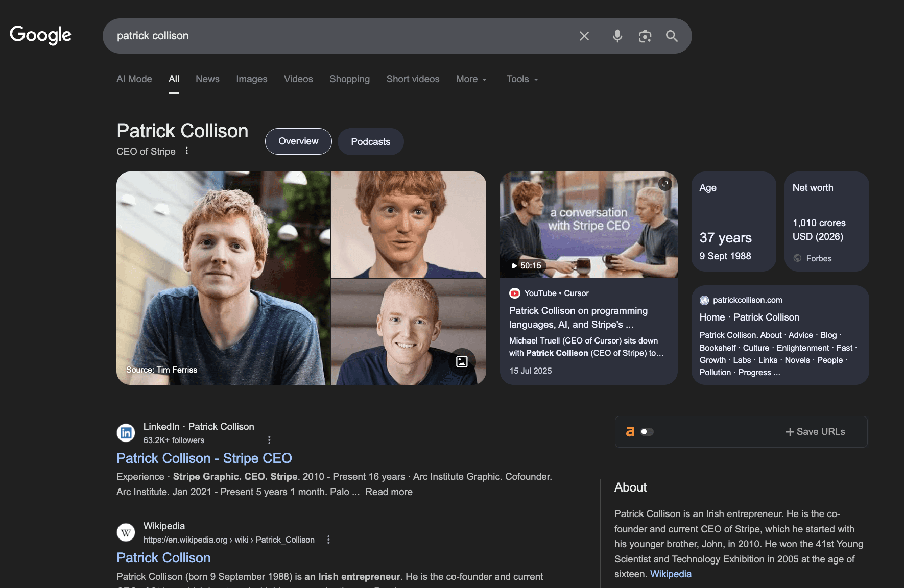904x588 pixels.
Task: Open the Wikipedia Patrick Collison result title
Action: 163,558
